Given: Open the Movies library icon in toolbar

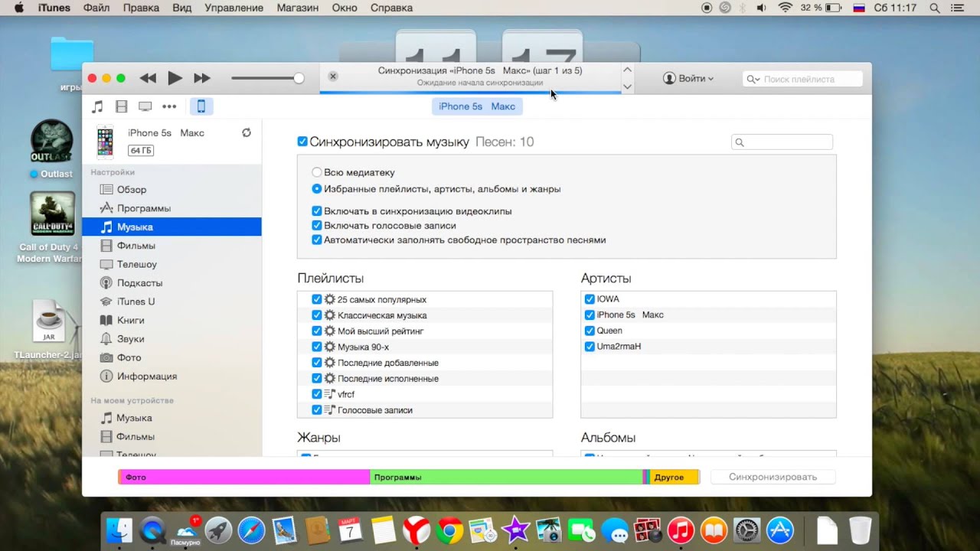Looking at the screenshot, I should coord(121,106).
